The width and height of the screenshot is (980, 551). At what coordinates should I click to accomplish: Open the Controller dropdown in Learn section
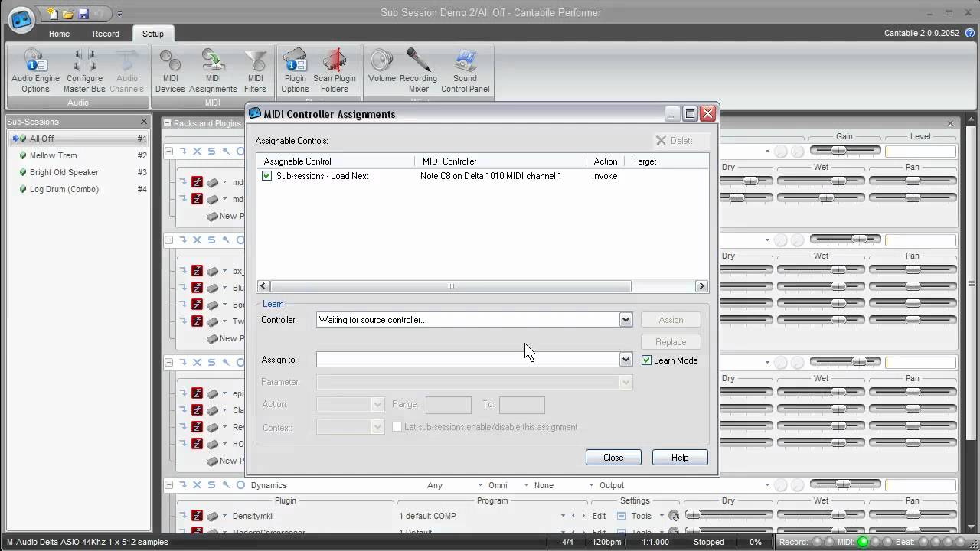coord(626,320)
